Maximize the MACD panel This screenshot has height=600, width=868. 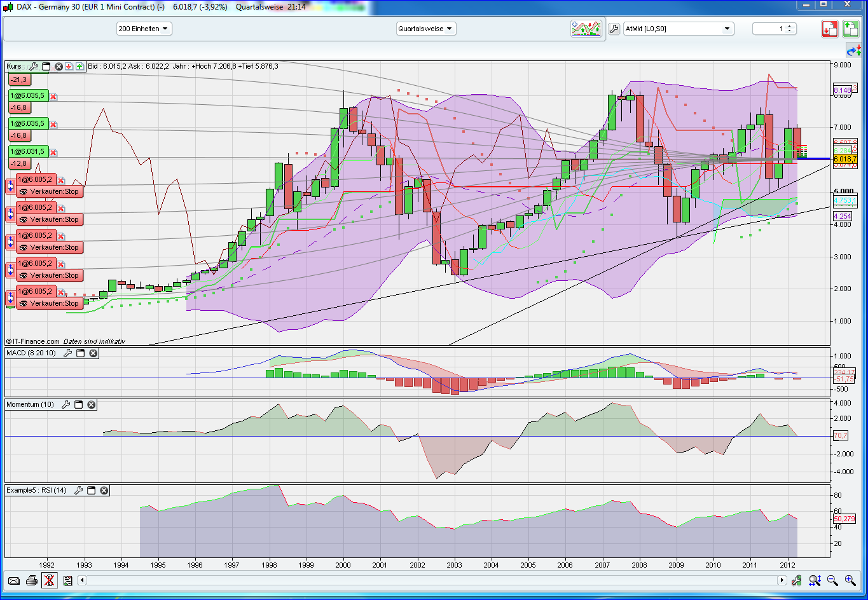(x=81, y=353)
